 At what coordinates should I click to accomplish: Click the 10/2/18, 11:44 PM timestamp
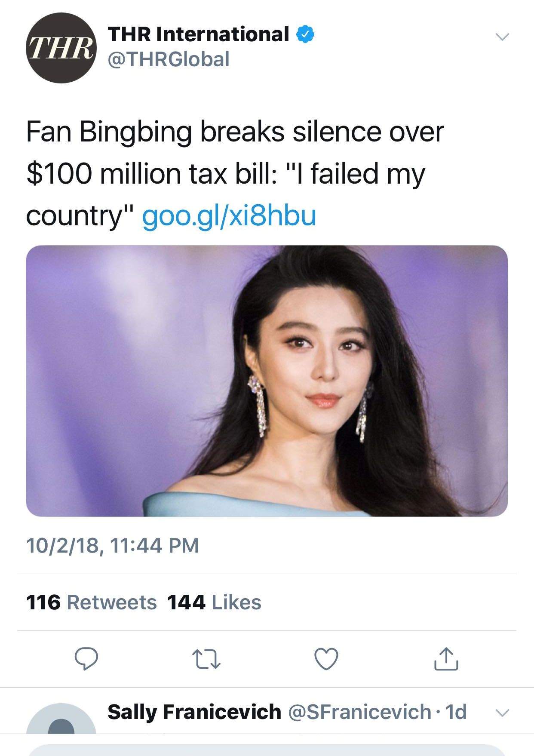tap(112, 545)
